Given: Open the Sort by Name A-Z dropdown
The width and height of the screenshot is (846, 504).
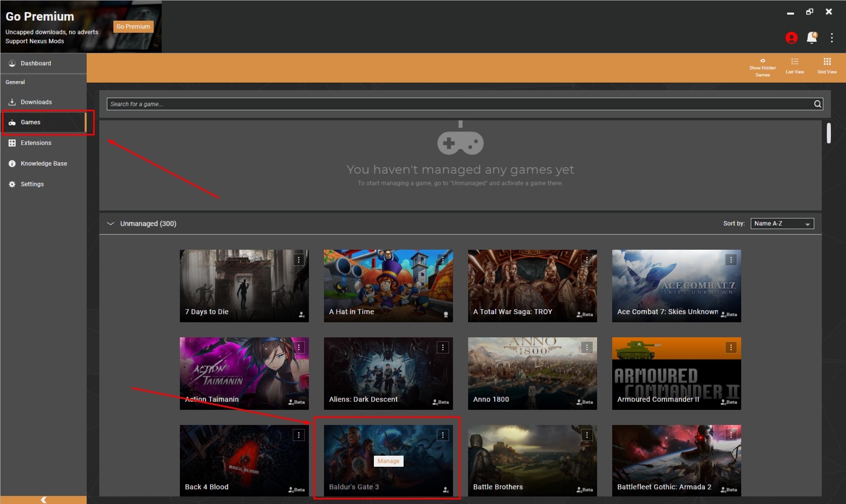Looking at the screenshot, I should pyautogui.click(x=782, y=224).
